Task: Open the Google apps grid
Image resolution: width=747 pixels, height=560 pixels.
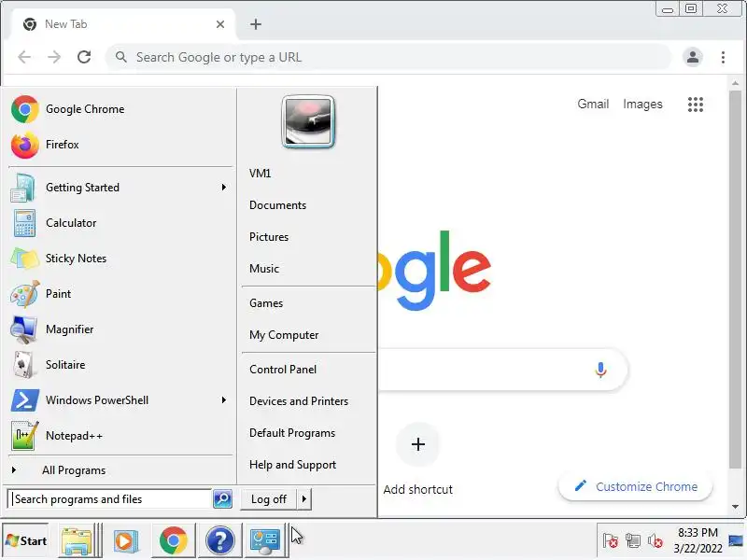Action: (696, 105)
